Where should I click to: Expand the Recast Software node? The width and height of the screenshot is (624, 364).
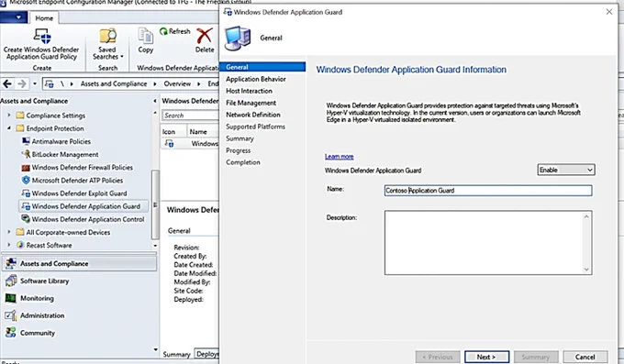(9, 245)
